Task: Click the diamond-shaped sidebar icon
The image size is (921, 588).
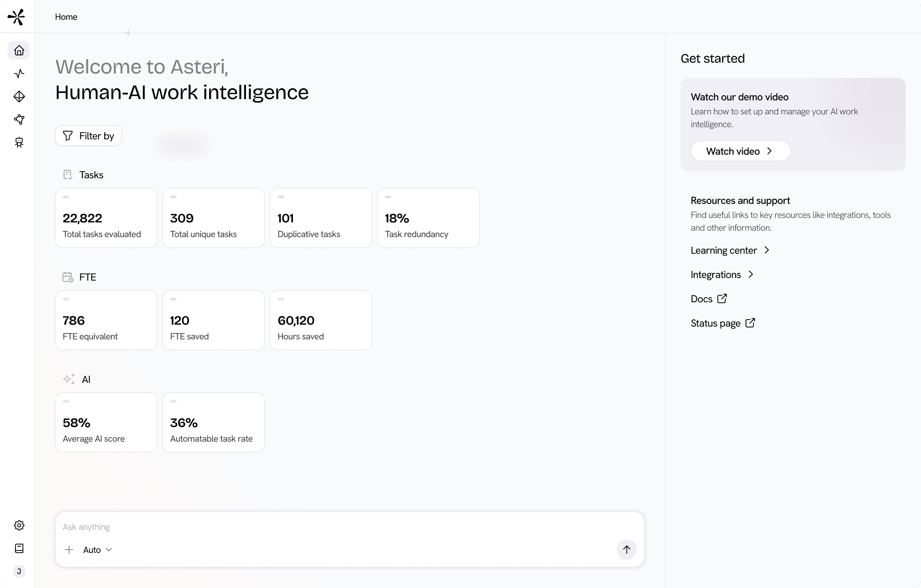Action: tap(19, 96)
